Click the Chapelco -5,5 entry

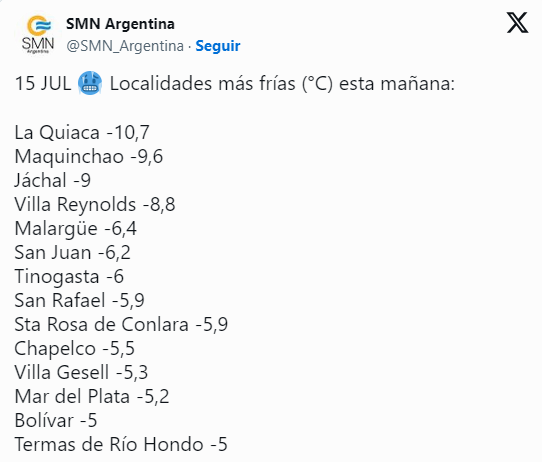coord(74,348)
